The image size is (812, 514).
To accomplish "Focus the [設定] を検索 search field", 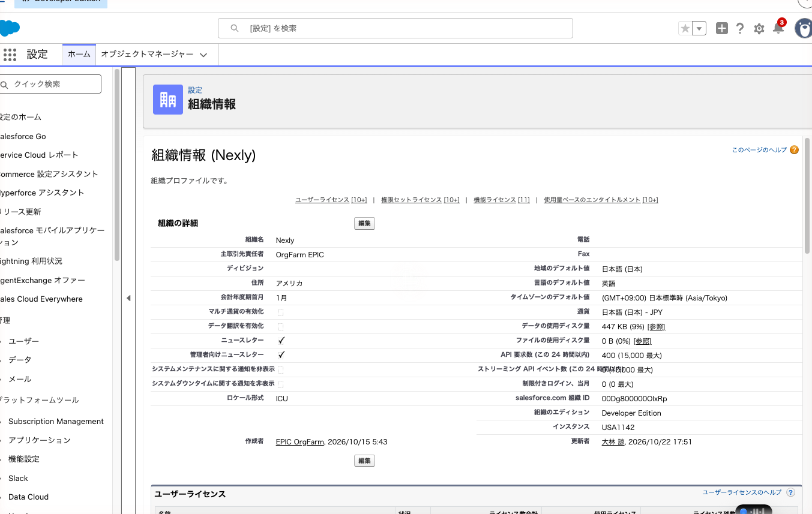I will [x=395, y=28].
